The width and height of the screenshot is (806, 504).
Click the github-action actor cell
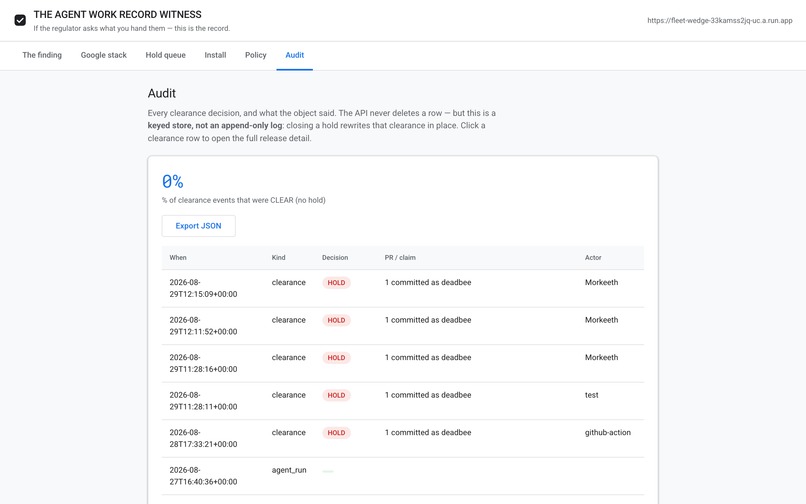tap(608, 433)
